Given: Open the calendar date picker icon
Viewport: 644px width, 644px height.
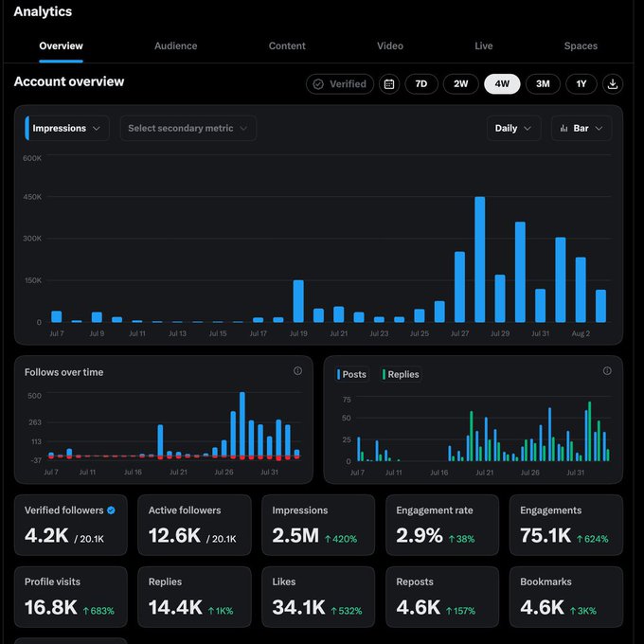Looking at the screenshot, I should tap(389, 84).
